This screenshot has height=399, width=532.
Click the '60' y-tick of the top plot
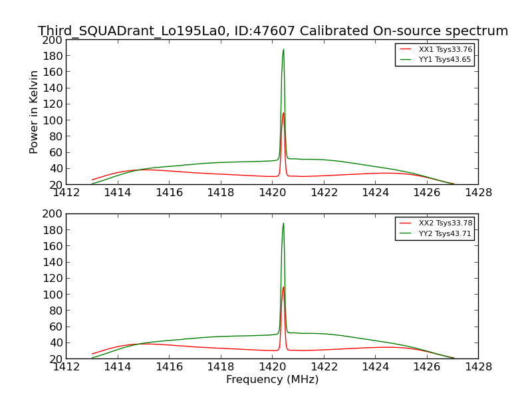pyautogui.click(x=57, y=152)
